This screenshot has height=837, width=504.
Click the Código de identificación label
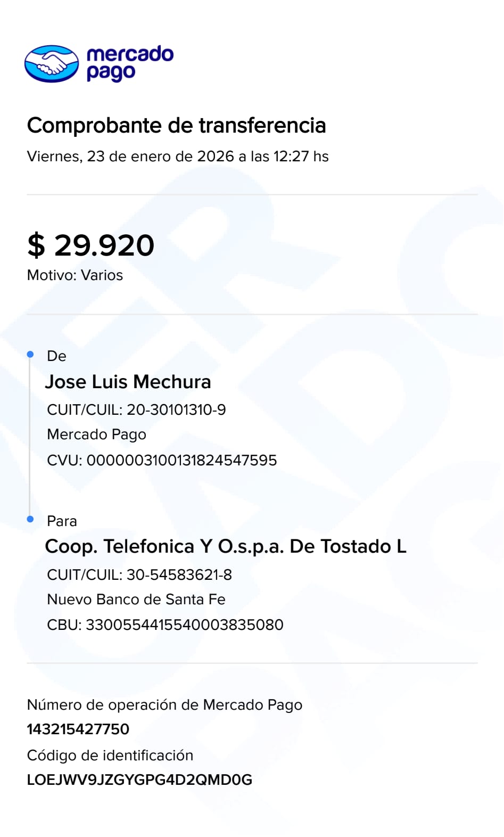[x=110, y=756]
